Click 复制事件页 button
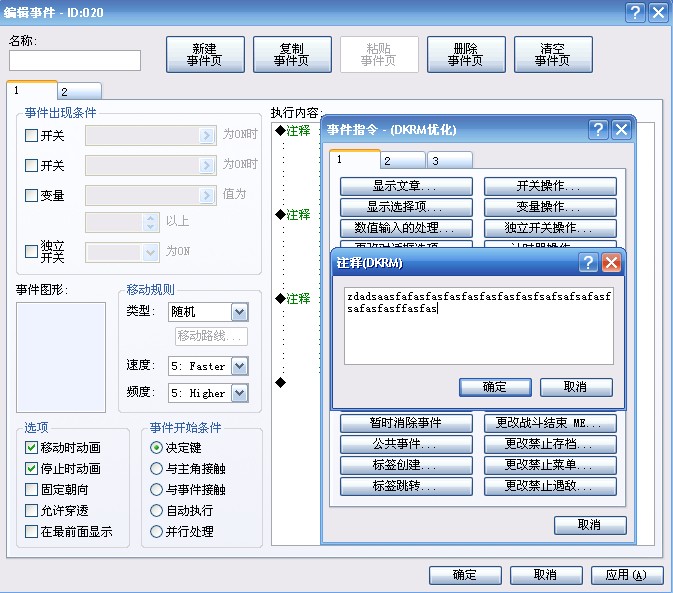 tap(292, 54)
